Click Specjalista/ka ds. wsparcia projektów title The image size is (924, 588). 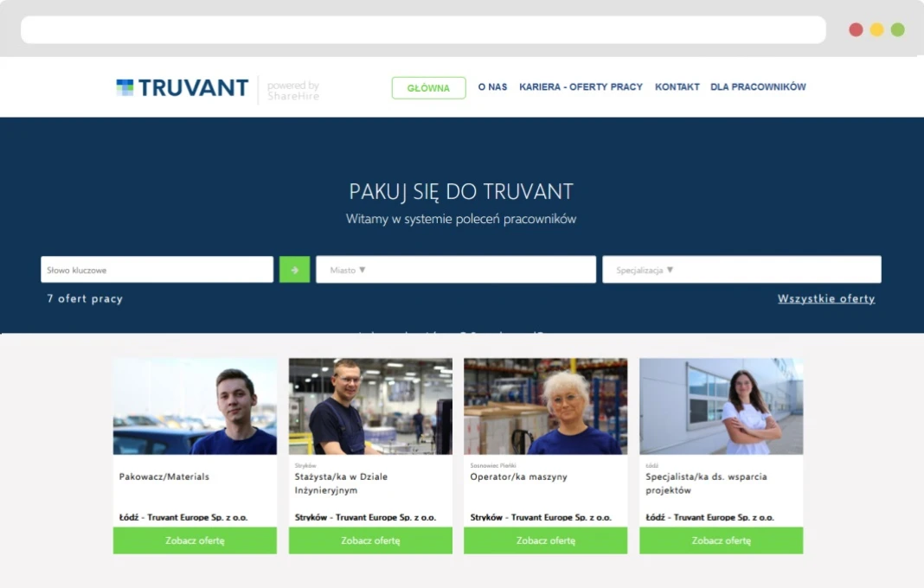coord(706,483)
